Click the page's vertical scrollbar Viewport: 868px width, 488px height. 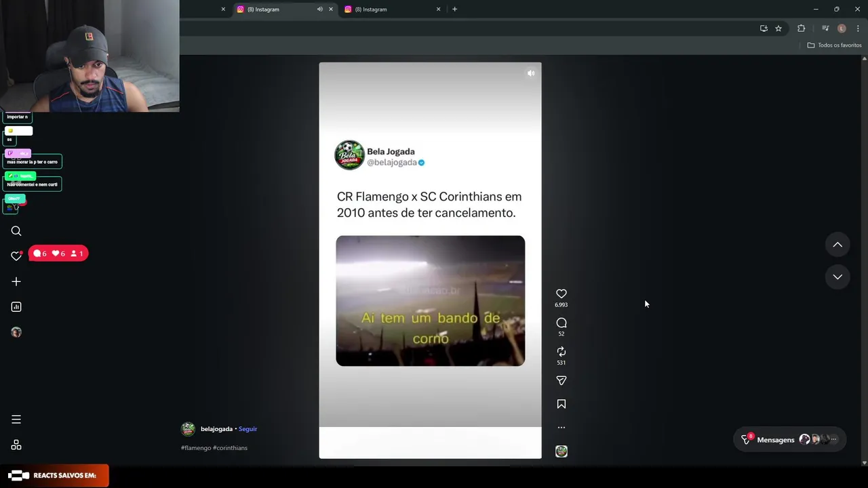(x=864, y=260)
